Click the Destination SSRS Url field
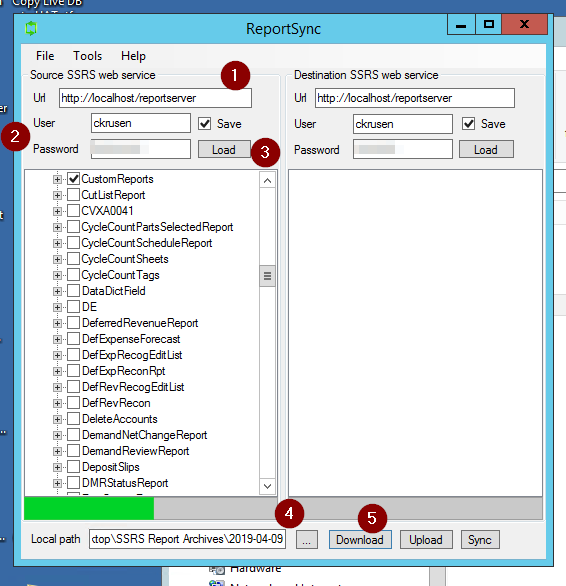 415,98
